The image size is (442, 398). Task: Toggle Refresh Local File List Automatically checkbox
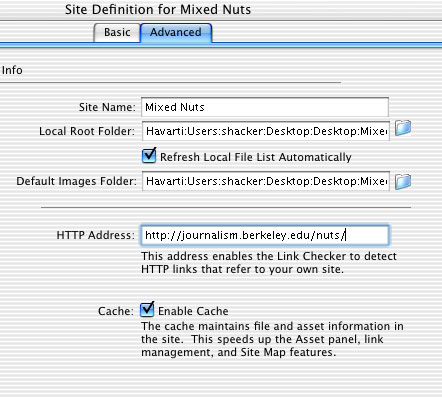(x=149, y=155)
